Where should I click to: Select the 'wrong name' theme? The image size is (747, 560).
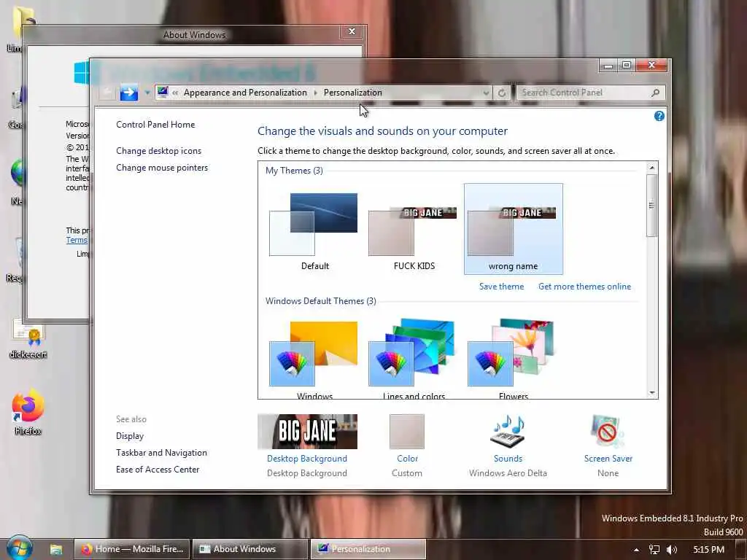pyautogui.click(x=514, y=229)
